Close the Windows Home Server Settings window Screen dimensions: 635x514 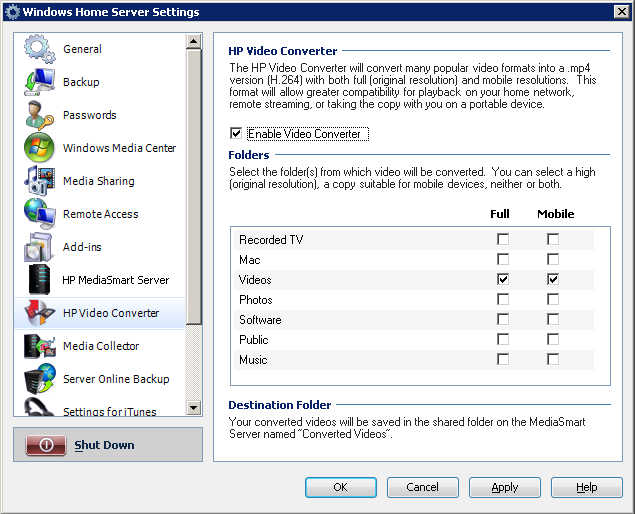coord(622,12)
